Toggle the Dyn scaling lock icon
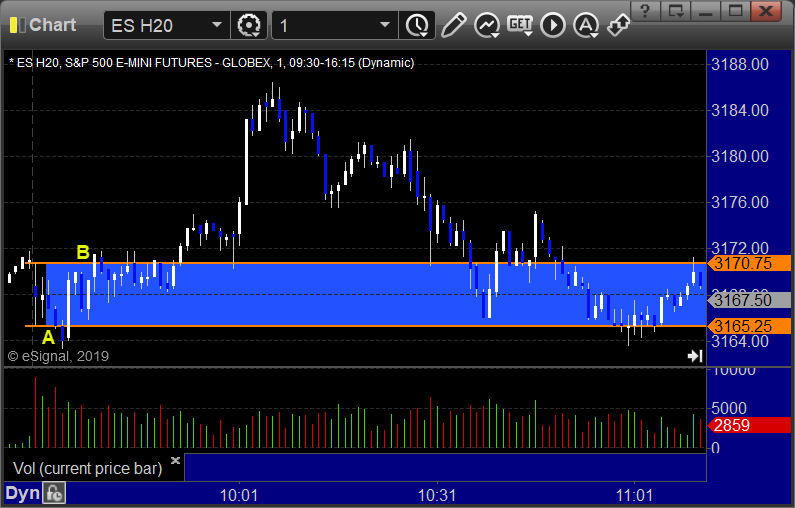Screen dimensions: 795x508 pos(54,493)
